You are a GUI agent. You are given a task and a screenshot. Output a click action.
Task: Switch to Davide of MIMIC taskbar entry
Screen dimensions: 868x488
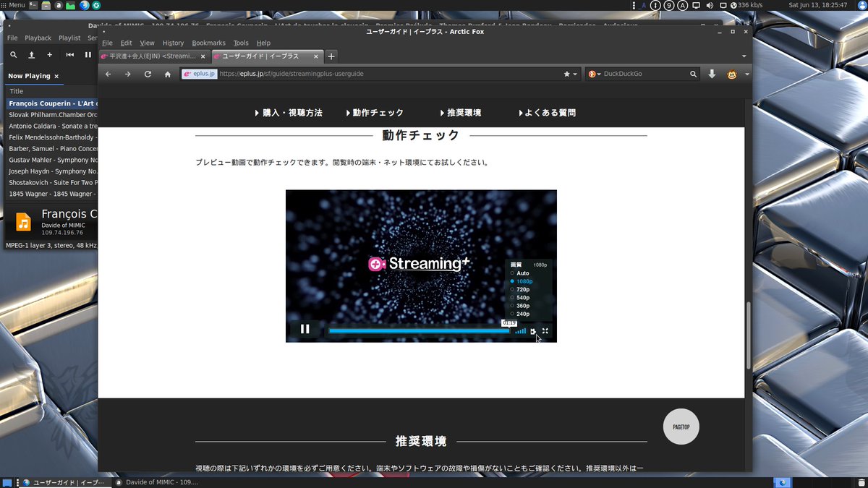pyautogui.click(x=156, y=482)
